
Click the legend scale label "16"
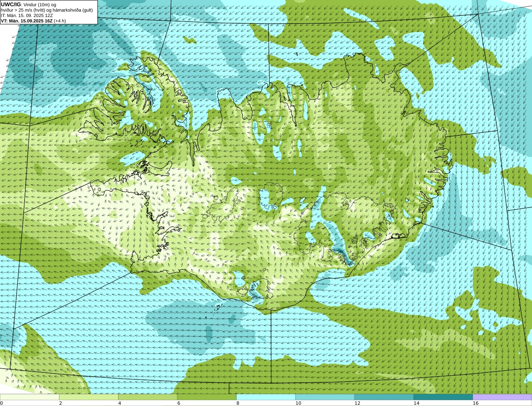point(475,403)
